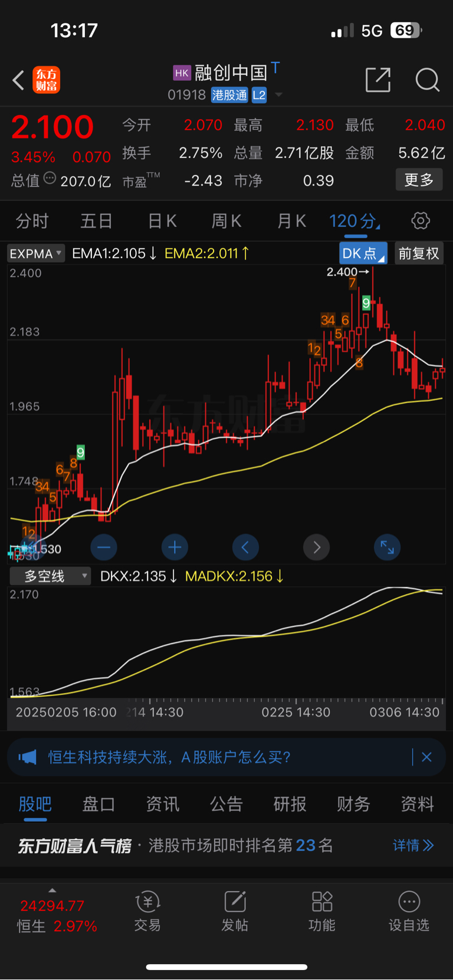The width and height of the screenshot is (453, 980).
Task: Switch to 分时 chart tab
Action: (32, 221)
